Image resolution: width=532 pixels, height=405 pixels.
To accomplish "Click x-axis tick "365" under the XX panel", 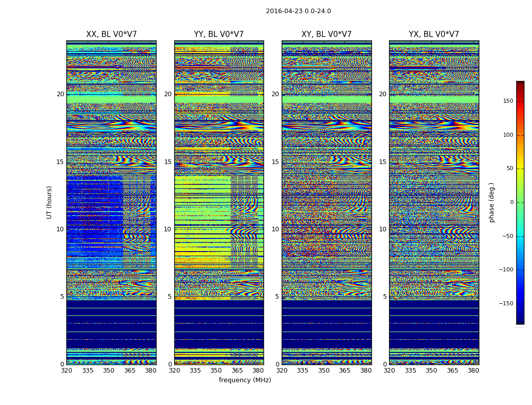I will (130, 371).
